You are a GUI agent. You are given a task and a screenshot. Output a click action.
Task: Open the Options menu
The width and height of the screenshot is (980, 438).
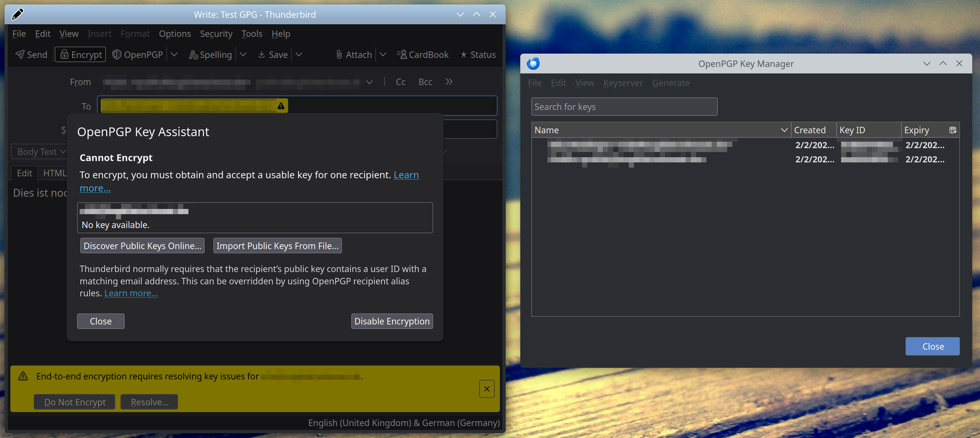point(175,34)
